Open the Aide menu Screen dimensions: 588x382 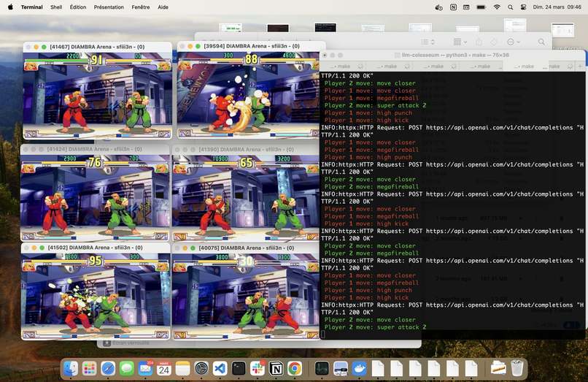pyautogui.click(x=163, y=7)
